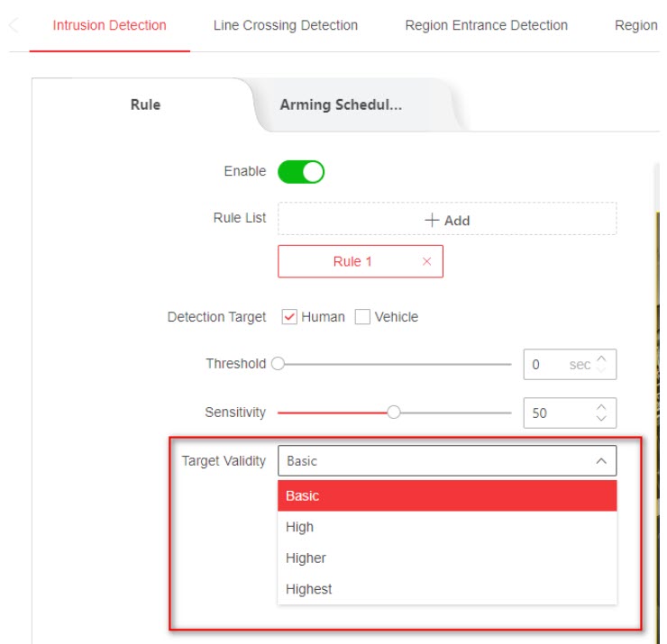Click the Sensitivity slider handle
The image size is (667, 644).
pyautogui.click(x=393, y=413)
